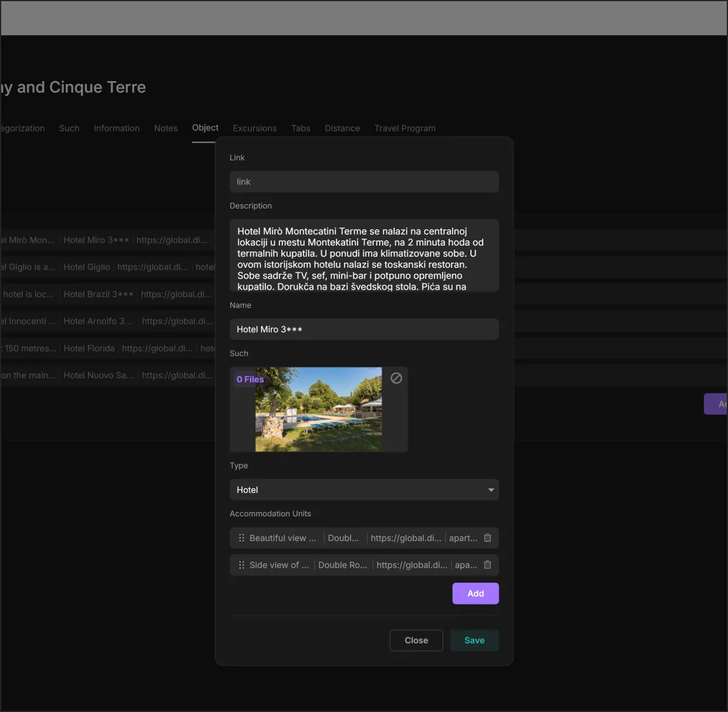Screen dimensions: 728x712
Task: Open the "Hotel Nuovo Sa..." background row
Action: 98,375
